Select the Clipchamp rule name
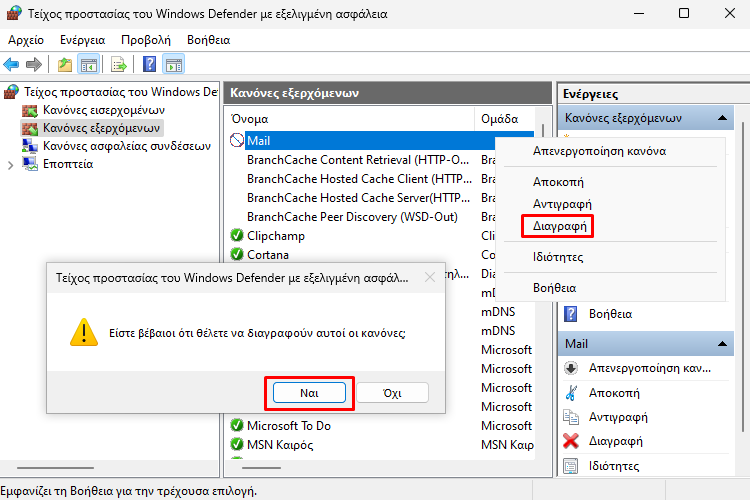The height and width of the screenshot is (500, 750). click(x=276, y=236)
